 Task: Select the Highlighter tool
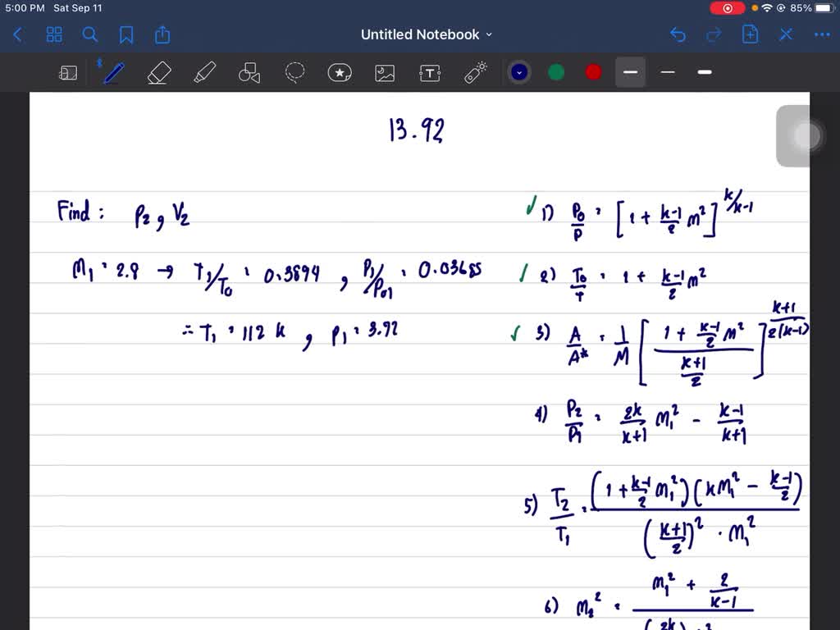pos(204,73)
